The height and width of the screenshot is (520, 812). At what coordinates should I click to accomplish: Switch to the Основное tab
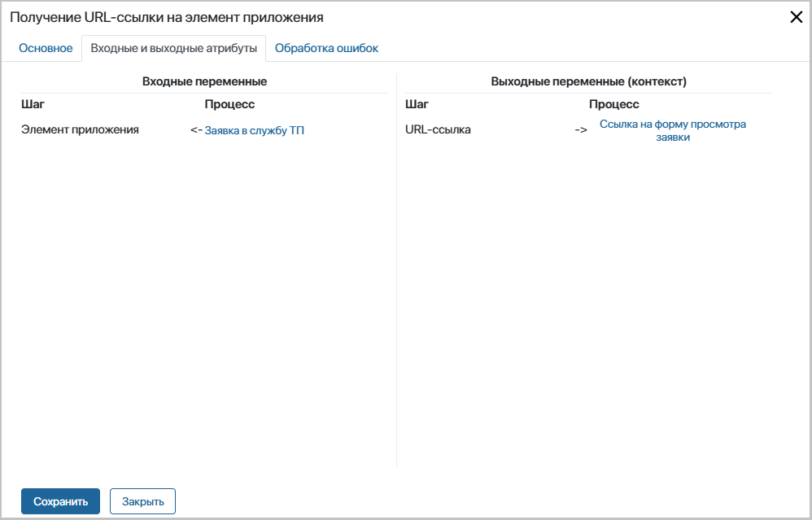(46, 48)
